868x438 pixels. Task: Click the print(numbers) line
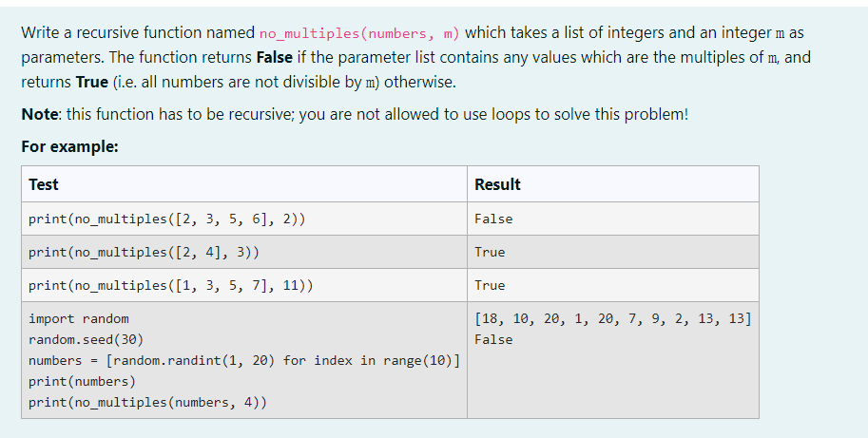[82, 382]
